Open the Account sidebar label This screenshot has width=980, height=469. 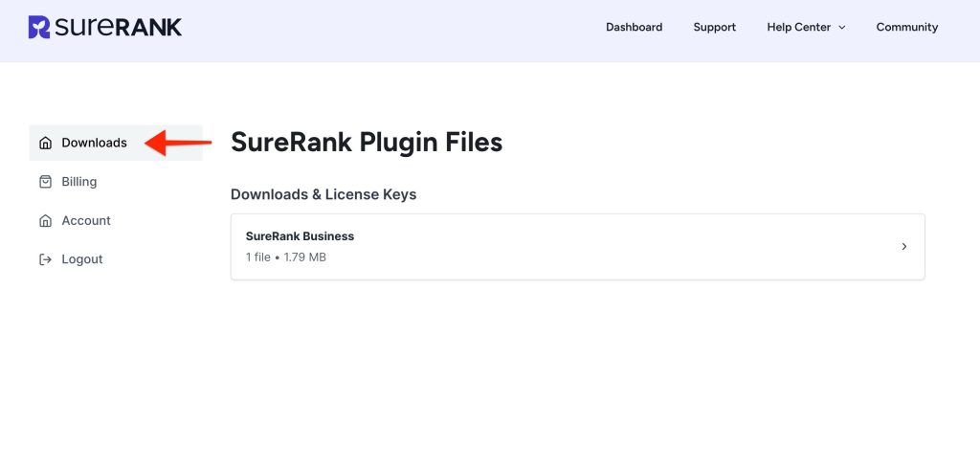pyautogui.click(x=86, y=220)
